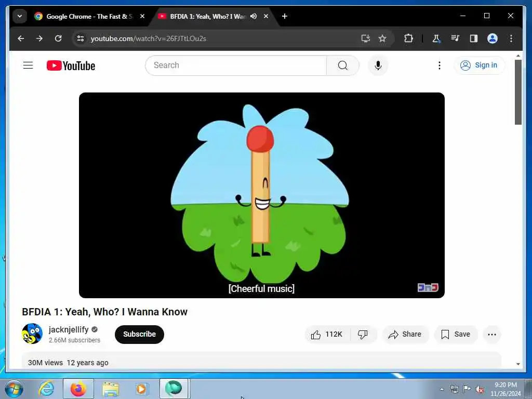Click the scrollbar down arrow
Viewport: 532px width, 399px height.
tap(518, 364)
